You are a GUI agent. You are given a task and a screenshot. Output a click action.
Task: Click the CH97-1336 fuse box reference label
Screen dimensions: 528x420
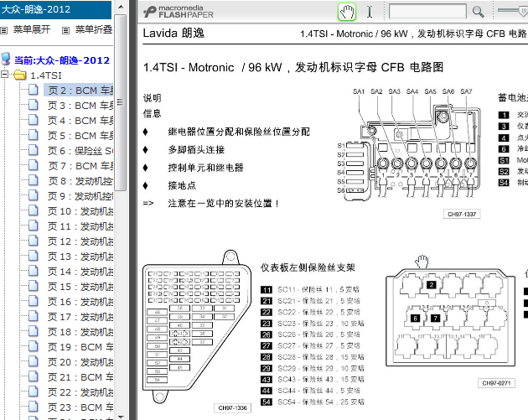232,408
